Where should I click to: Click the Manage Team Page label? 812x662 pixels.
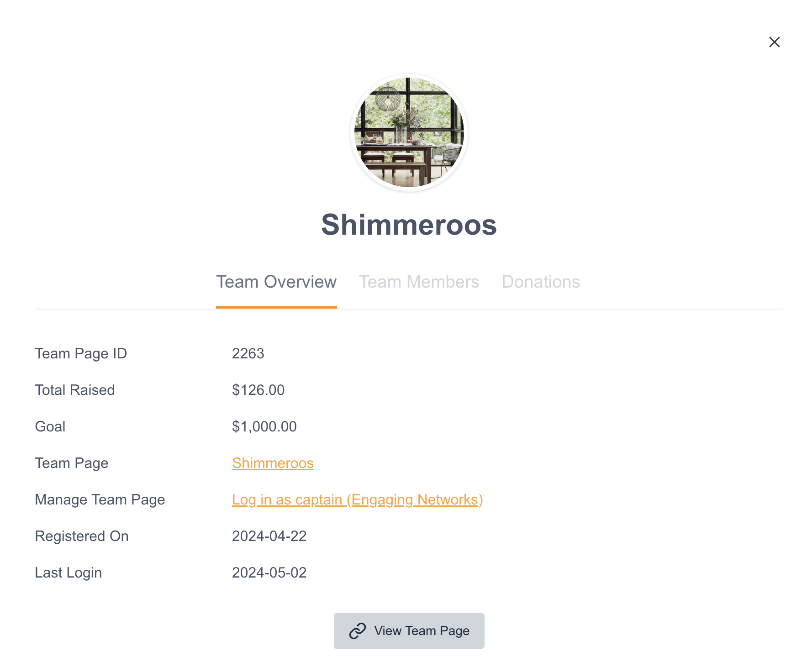100,499
